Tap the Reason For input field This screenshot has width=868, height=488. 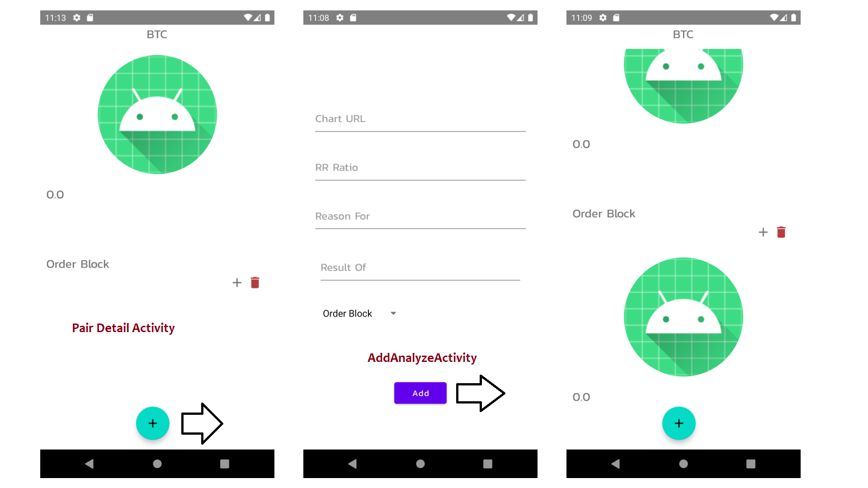(x=419, y=216)
